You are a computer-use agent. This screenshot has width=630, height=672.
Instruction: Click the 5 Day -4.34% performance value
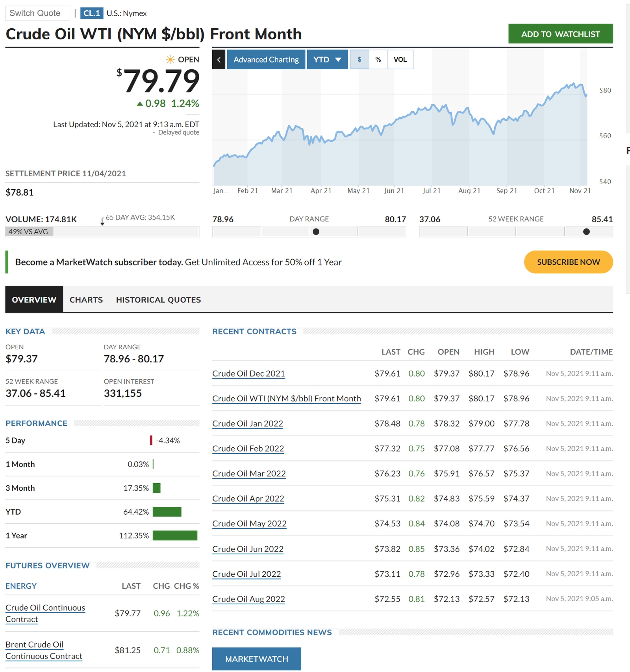(168, 441)
